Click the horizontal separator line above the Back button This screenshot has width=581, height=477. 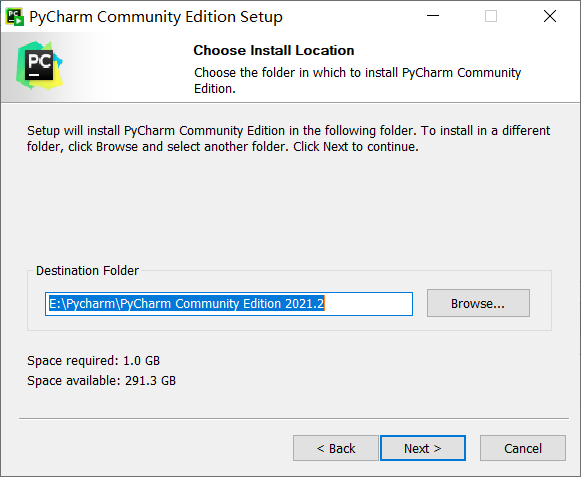point(294,419)
